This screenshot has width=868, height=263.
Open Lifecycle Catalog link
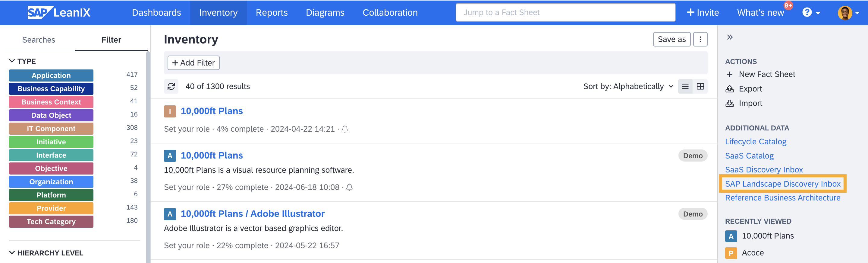pyautogui.click(x=756, y=142)
